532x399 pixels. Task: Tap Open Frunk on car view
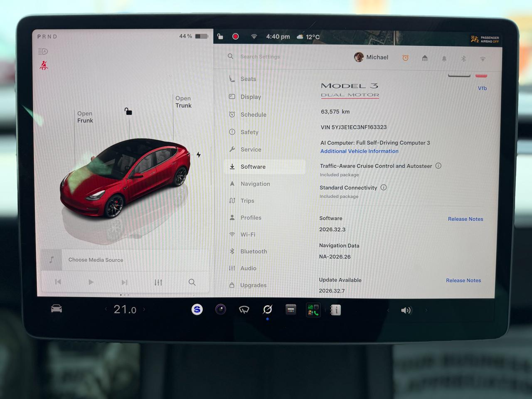tap(85, 117)
